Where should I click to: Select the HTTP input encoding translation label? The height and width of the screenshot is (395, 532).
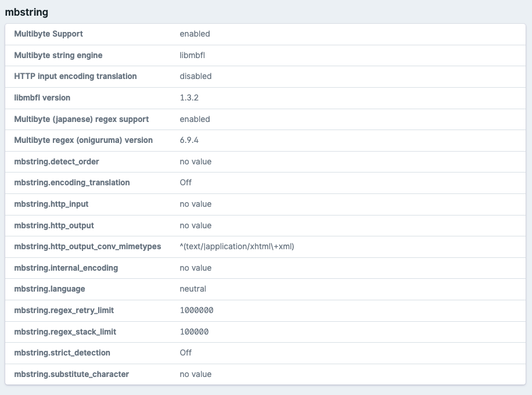pyautogui.click(x=76, y=76)
